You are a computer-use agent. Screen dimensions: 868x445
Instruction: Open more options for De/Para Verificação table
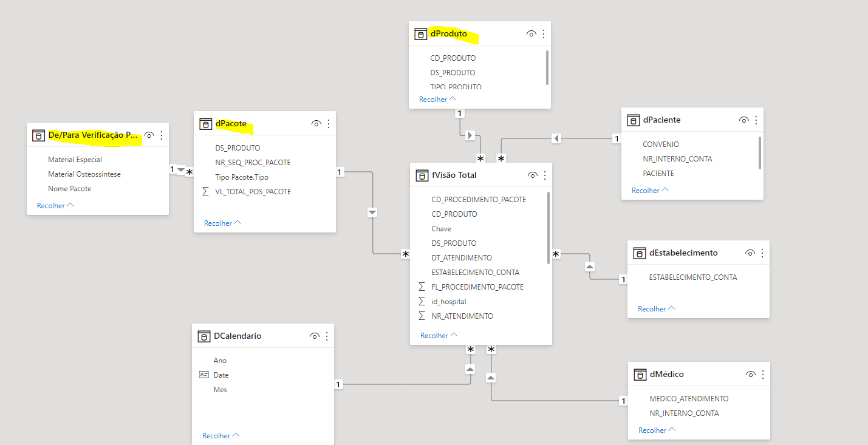(162, 135)
